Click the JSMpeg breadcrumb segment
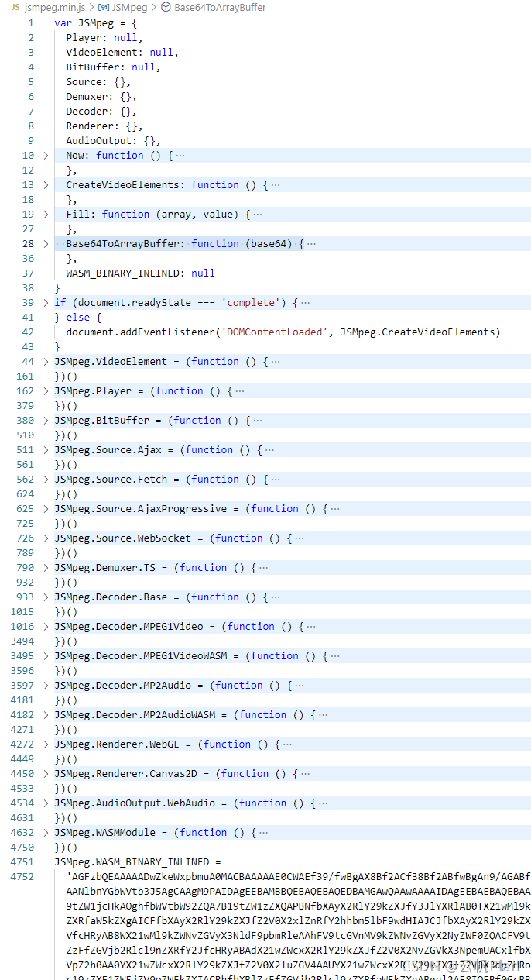The height and width of the screenshot is (980, 531). click(x=129, y=7)
